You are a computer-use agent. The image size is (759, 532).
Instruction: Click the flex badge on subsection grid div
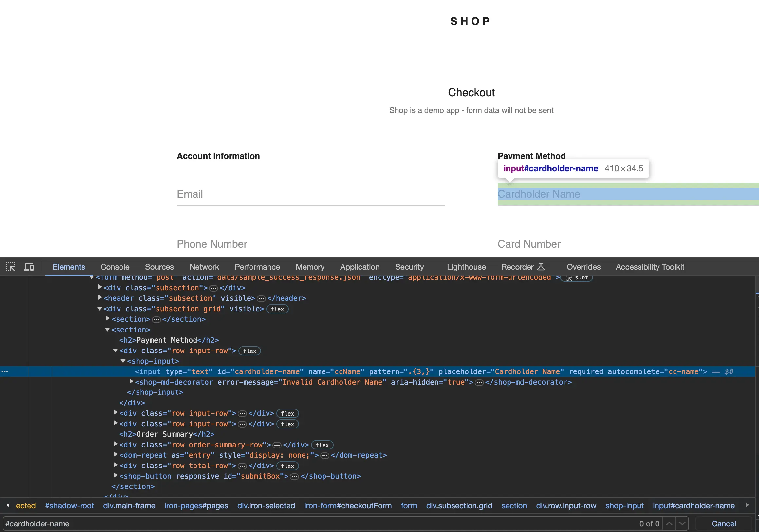[x=277, y=309]
